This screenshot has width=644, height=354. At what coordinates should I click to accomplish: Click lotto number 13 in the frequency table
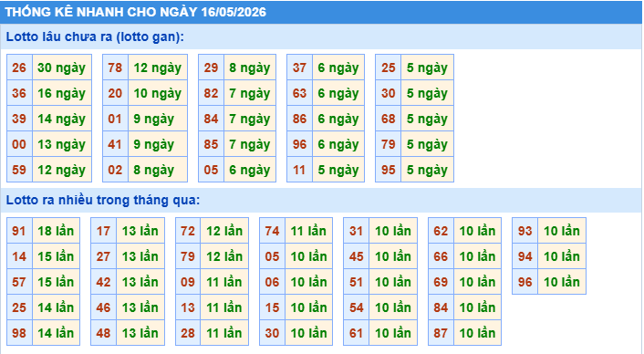[188, 307]
